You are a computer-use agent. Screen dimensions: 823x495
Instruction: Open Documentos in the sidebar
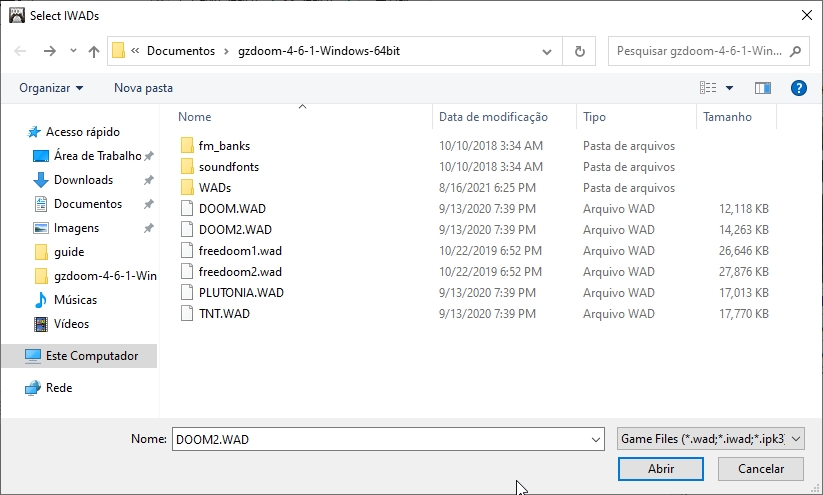click(88, 204)
